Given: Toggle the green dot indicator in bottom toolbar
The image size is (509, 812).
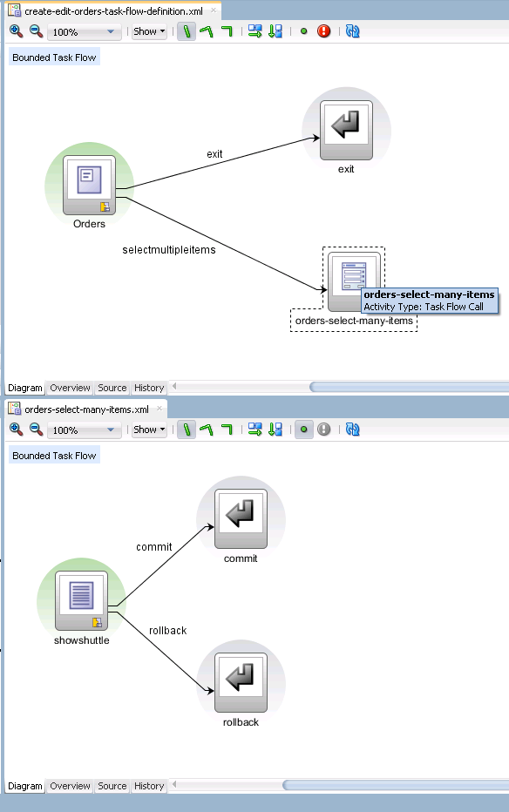Looking at the screenshot, I should [304, 430].
